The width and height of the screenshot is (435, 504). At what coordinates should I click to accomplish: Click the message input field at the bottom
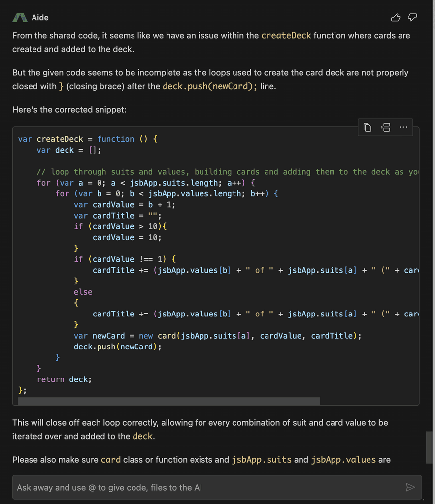tap(197, 487)
